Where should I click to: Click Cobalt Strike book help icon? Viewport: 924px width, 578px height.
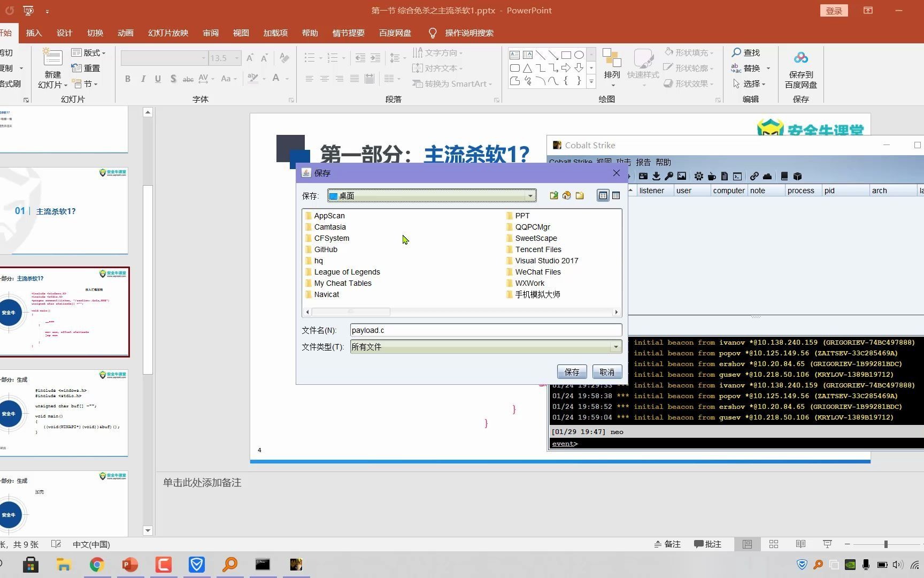(784, 176)
